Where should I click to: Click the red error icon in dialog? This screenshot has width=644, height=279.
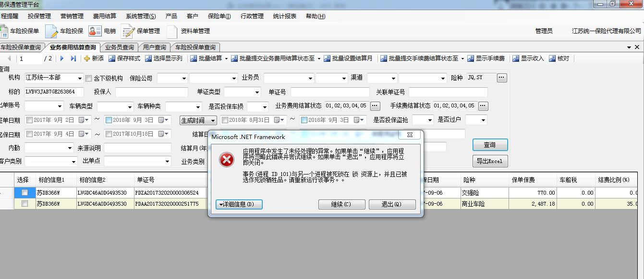(x=227, y=160)
